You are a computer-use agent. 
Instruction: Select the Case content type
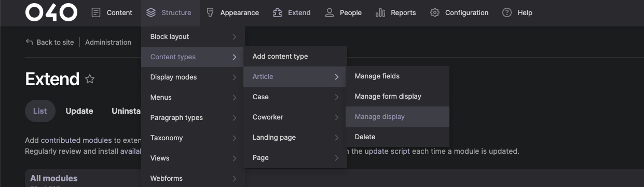coord(295,97)
